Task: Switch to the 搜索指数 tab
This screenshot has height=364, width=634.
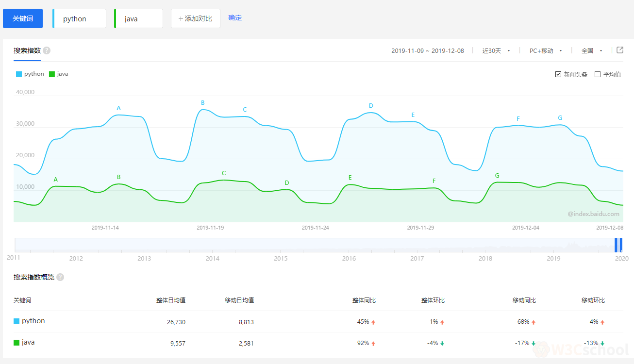Action: (x=27, y=50)
